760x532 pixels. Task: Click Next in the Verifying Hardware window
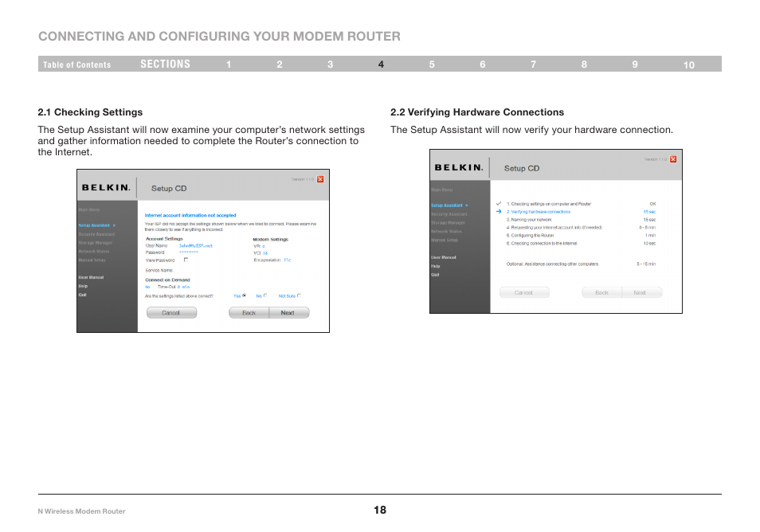click(x=642, y=292)
